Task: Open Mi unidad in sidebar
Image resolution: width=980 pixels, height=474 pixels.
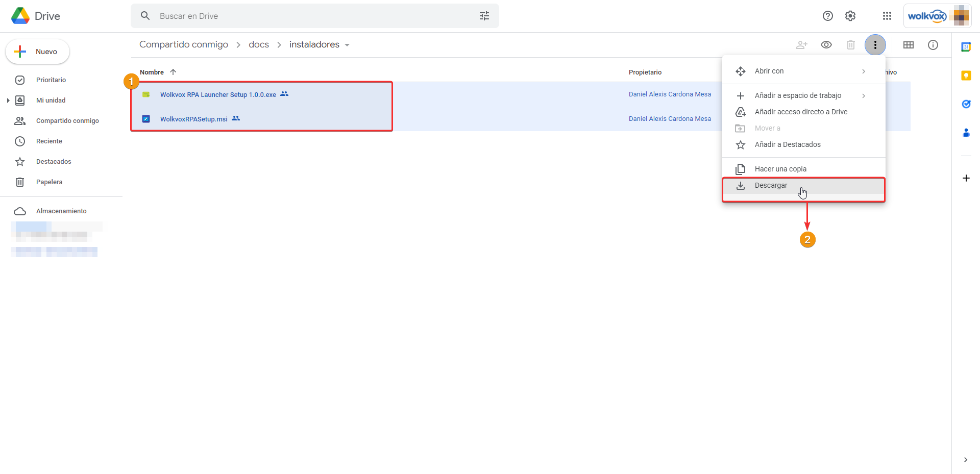Action: (x=51, y=101)
